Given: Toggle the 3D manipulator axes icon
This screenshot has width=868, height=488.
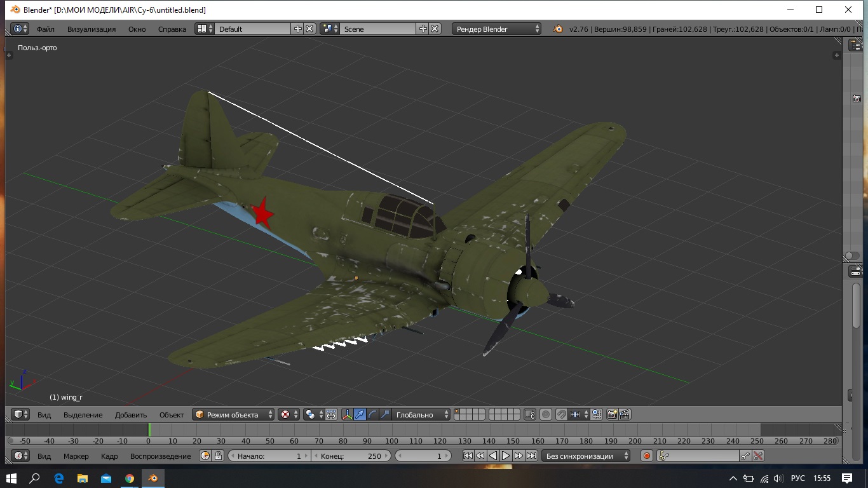Looking at the screenshot, I should coord(348,414).
